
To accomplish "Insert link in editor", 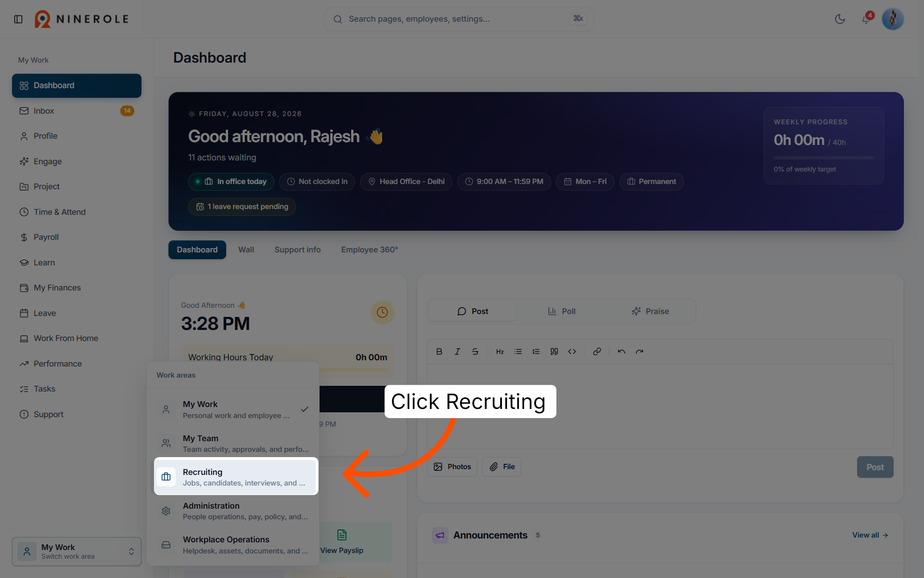I will 597,352.
